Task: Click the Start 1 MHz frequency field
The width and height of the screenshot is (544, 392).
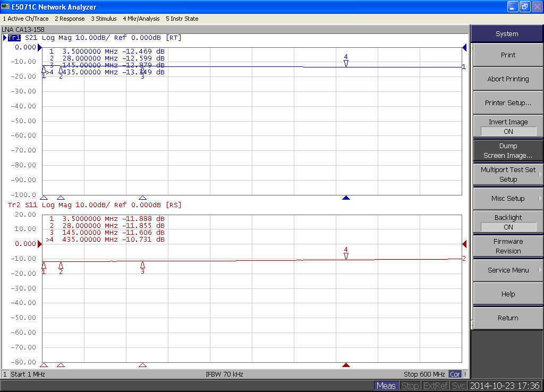Action: coord(28,374)
